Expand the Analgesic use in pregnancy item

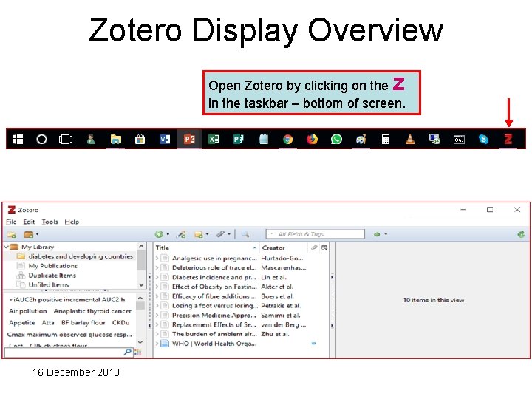coord(157,258)
